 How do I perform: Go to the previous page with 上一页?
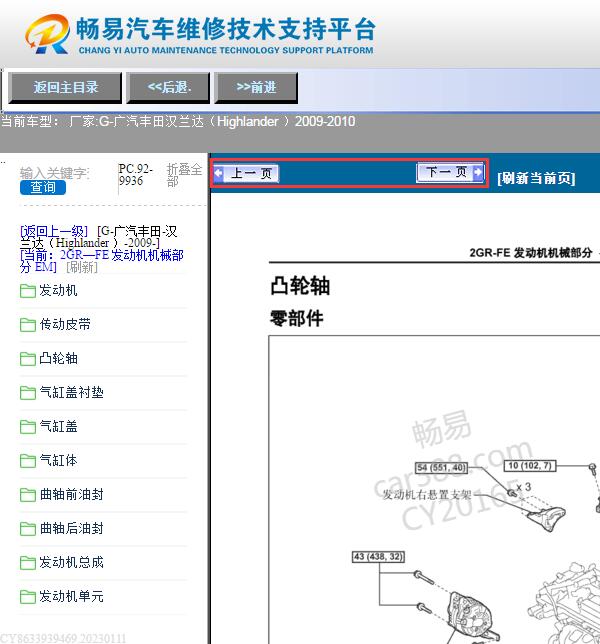(246, 173)
